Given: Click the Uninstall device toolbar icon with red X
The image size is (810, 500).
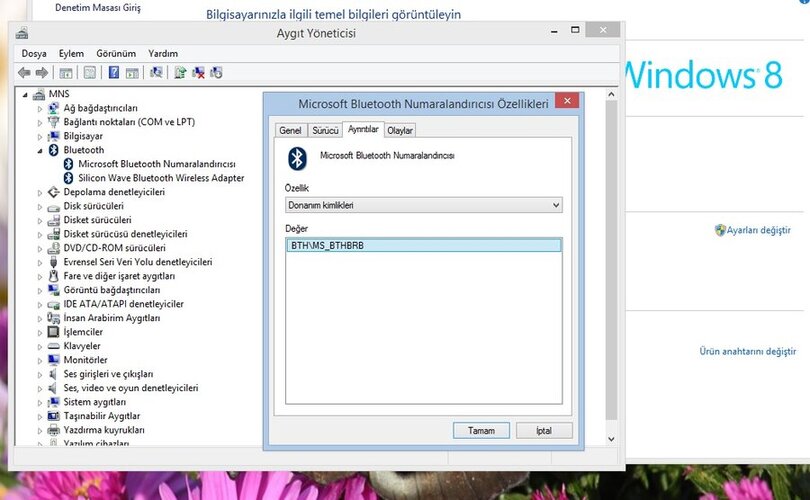Looking at the screenshot, I should pyautogui.click(x=198, y=73).
